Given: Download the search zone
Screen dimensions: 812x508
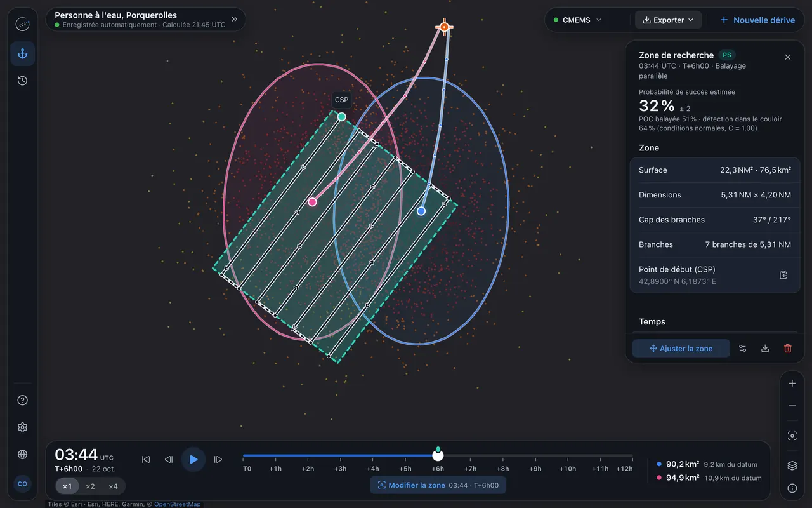Looking at the screenshot, I should 765,349.
